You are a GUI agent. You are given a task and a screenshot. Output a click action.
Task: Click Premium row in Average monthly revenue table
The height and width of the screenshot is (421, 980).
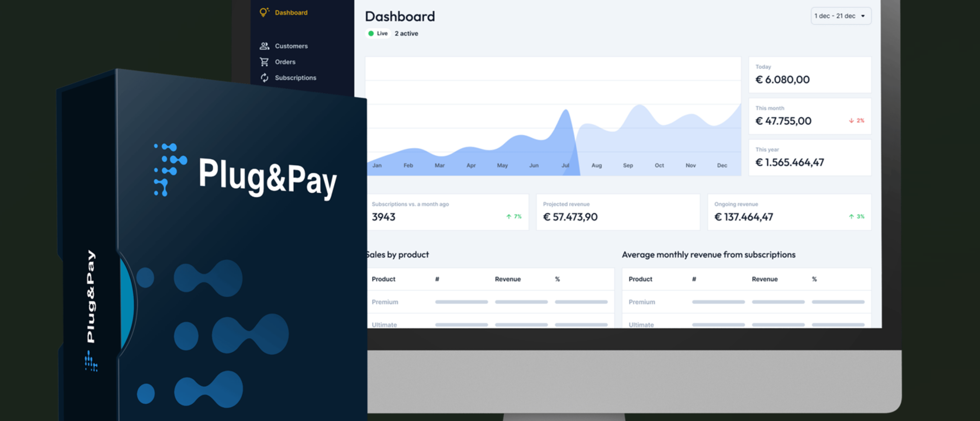click(x=746, y=302)
